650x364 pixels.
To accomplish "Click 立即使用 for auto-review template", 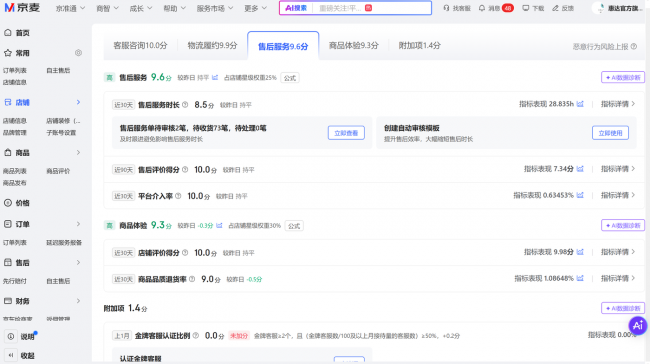I will 610,133.
